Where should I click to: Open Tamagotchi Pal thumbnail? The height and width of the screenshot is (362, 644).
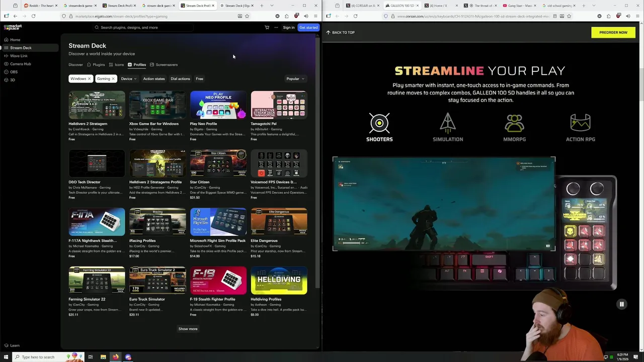click(x=279, y=105)
